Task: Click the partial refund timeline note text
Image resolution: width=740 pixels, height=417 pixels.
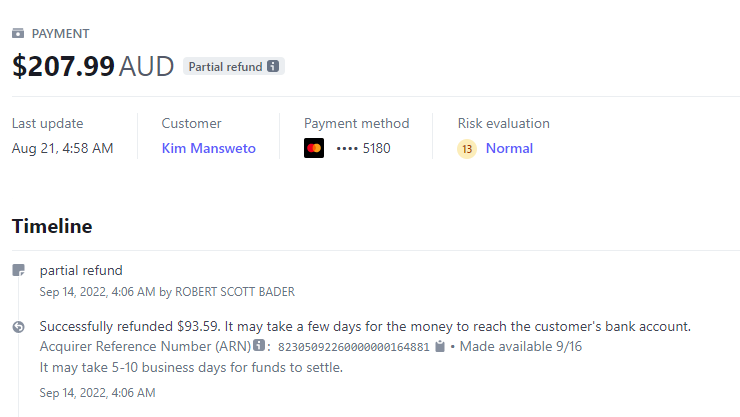Action: [81, 270]
